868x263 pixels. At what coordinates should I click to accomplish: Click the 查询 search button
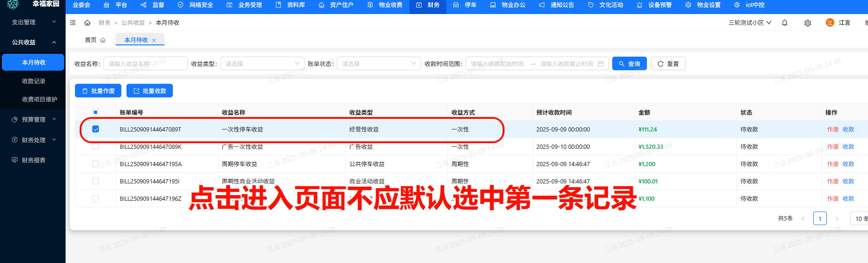[629, 64]
